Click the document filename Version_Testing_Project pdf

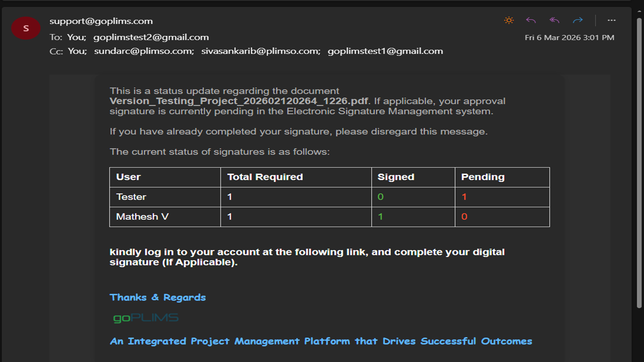239,101
